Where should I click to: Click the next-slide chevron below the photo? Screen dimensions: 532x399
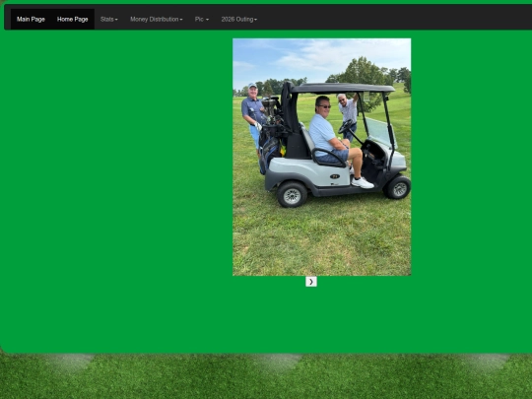pos(311,282)
